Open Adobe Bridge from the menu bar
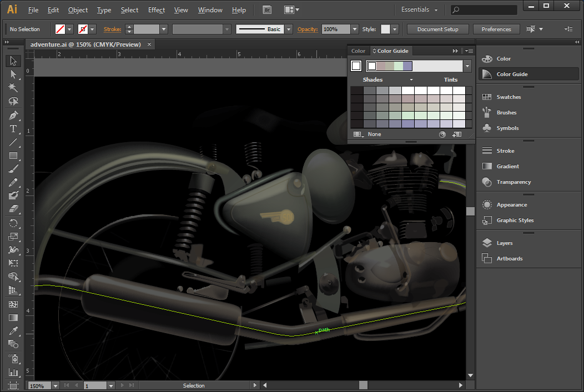Screen dimensions: 584x392 point(267,10)
